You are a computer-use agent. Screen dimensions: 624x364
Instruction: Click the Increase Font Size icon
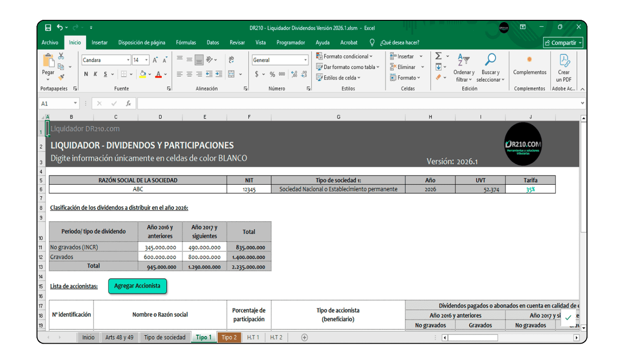pyautogui.click(x=155, y=60)
